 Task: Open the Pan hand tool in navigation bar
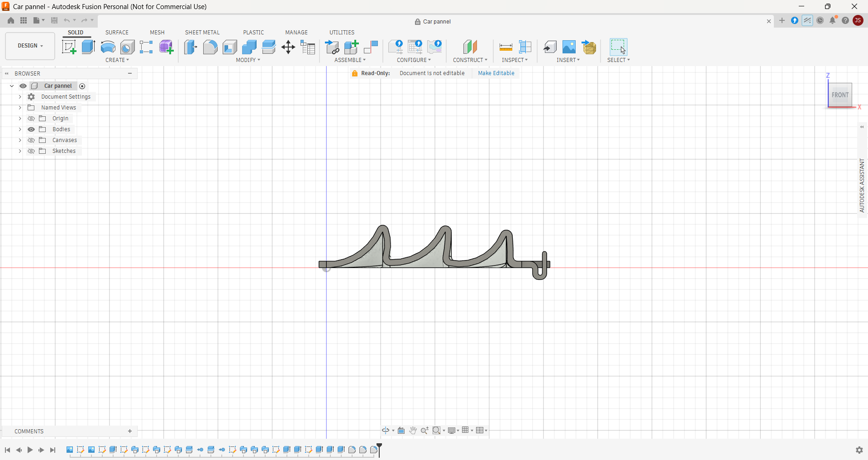[x=413, y=430]
